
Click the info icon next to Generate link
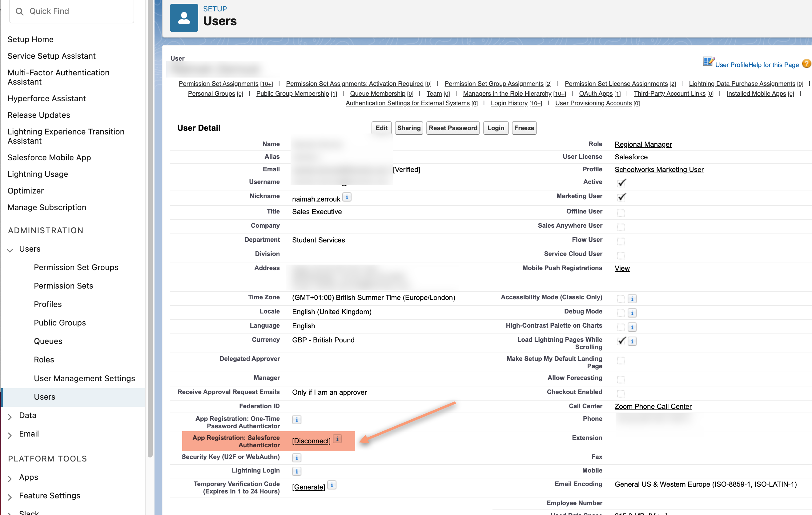[x=332, y=485]
